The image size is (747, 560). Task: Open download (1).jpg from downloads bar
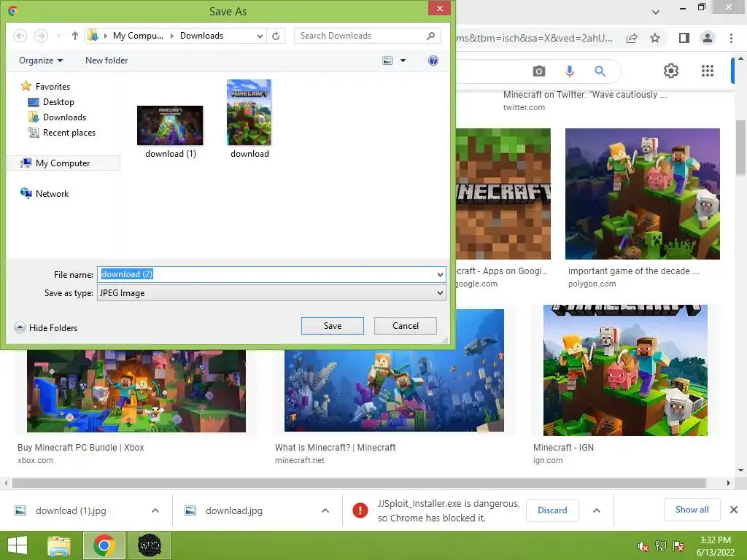pyautogui.click(x=71, y=510)
